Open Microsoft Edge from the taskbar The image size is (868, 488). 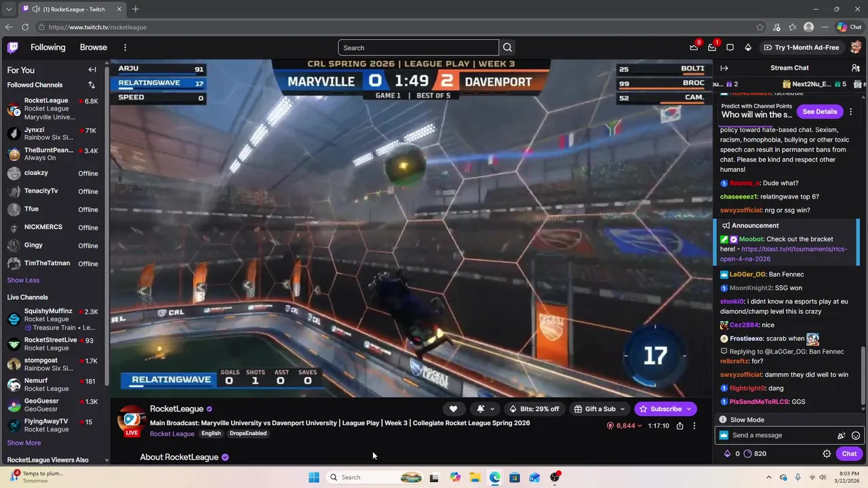point(495,477)
